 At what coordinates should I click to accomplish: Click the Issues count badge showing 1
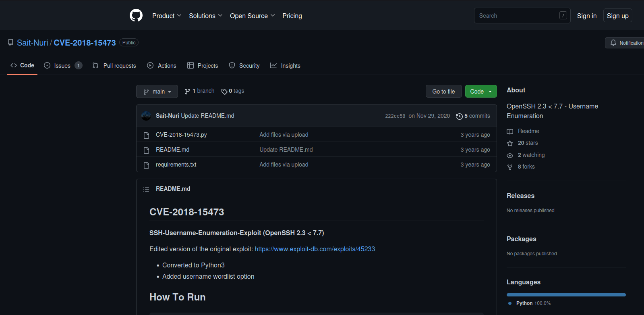coord(79,65)
